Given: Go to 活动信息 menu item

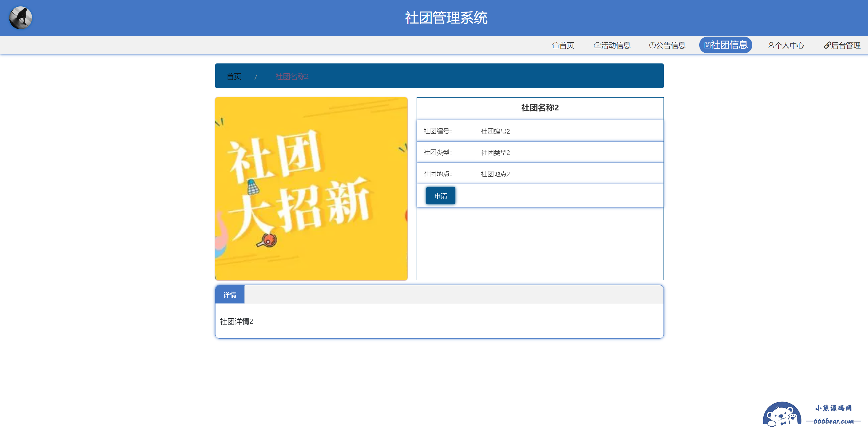Looking at the screenshot, I should point(616,45).
